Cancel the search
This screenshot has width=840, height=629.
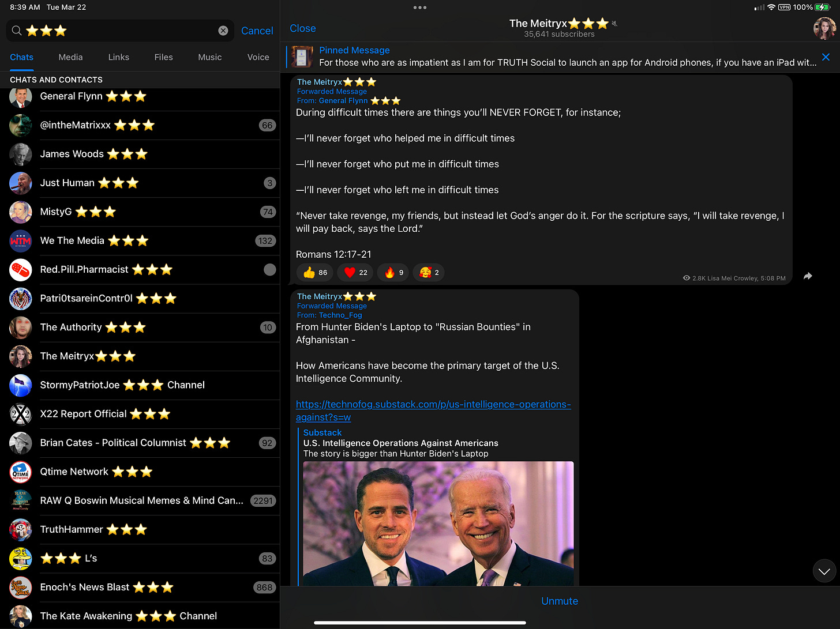click(x=257, y=31)
